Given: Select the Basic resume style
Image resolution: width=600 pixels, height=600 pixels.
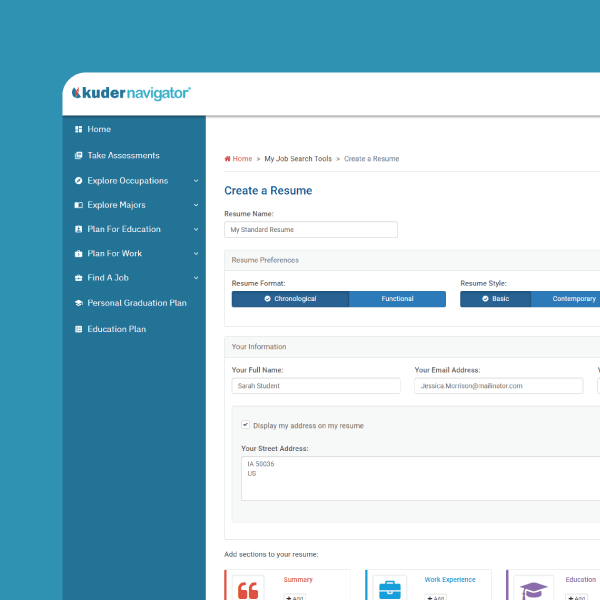Looking at the screenshot, I should [496, 299].
